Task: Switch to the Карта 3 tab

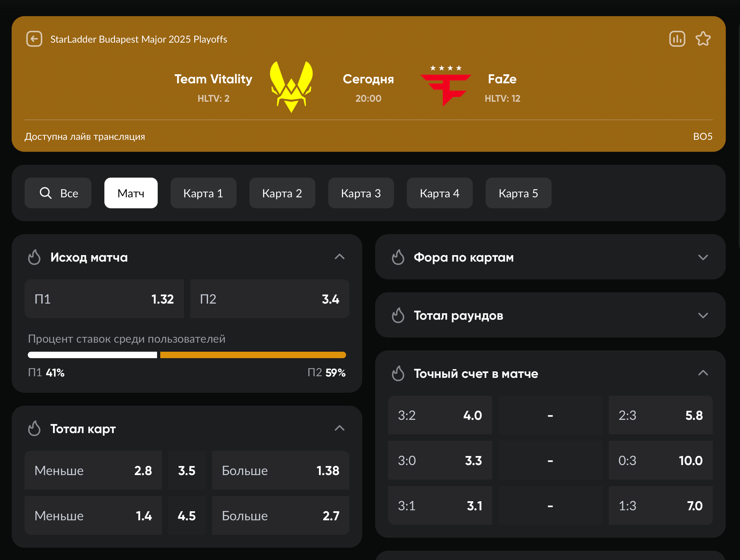Action: 361,193
